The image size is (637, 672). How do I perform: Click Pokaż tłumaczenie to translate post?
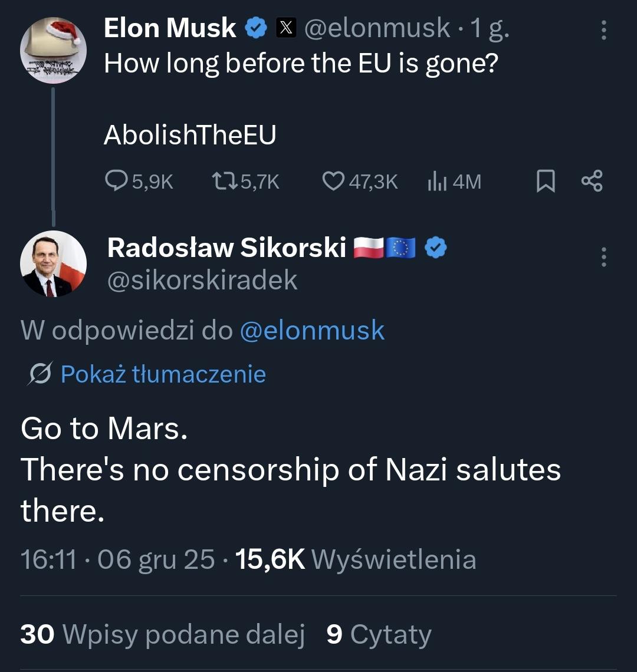(163, 374)
